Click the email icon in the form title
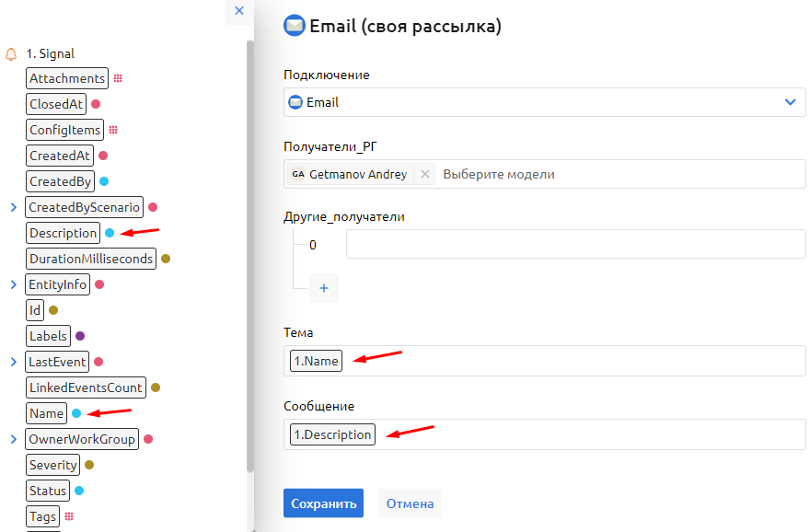This screenshot has width=810, height=532. [x=295, y=26]
